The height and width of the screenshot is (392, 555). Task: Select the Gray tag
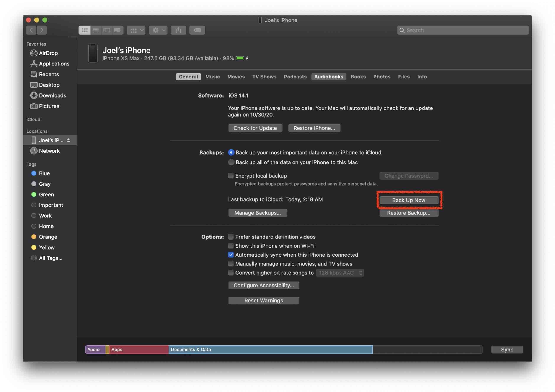pos(41,184)
